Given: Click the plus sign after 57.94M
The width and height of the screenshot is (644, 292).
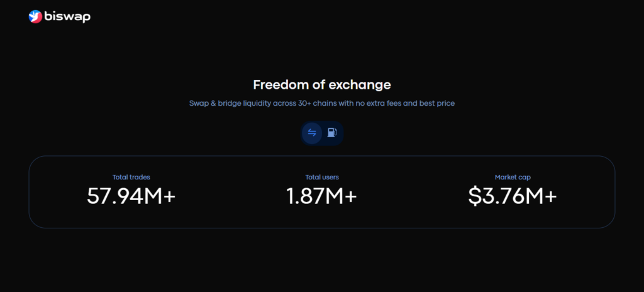Looking at the screenshot, I should (169, 197).
